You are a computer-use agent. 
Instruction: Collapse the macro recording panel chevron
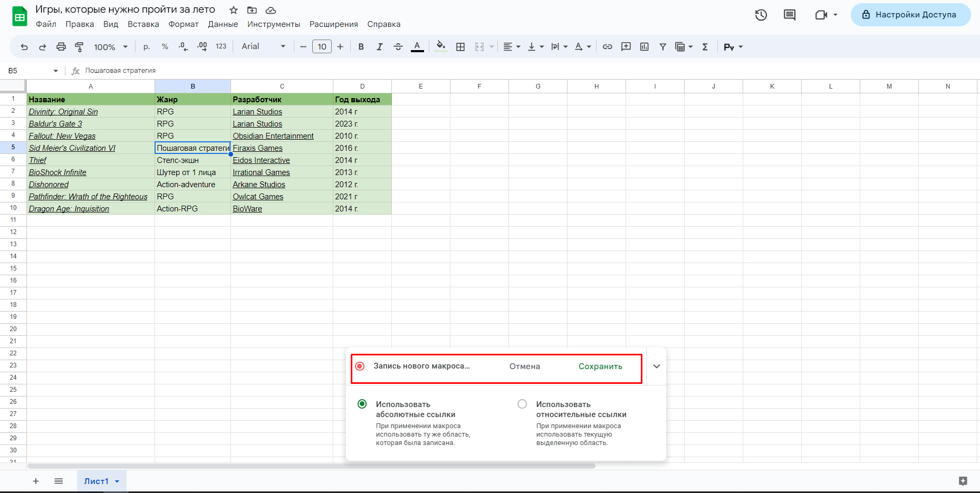657,366
